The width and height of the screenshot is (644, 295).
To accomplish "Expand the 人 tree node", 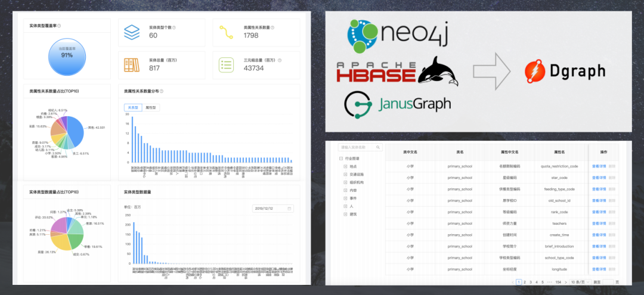I will point(345,206).
